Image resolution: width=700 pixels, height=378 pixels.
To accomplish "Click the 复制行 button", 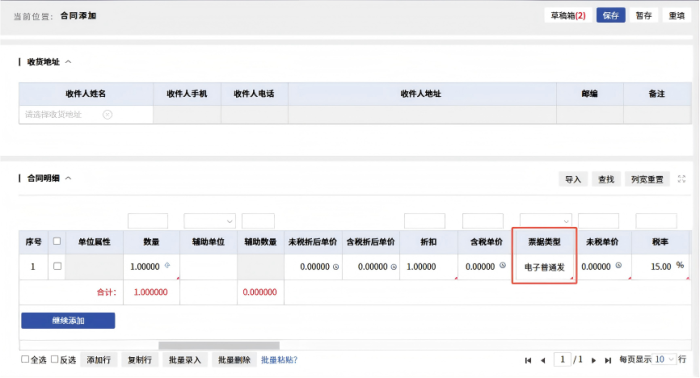I will tap(140, 360).
